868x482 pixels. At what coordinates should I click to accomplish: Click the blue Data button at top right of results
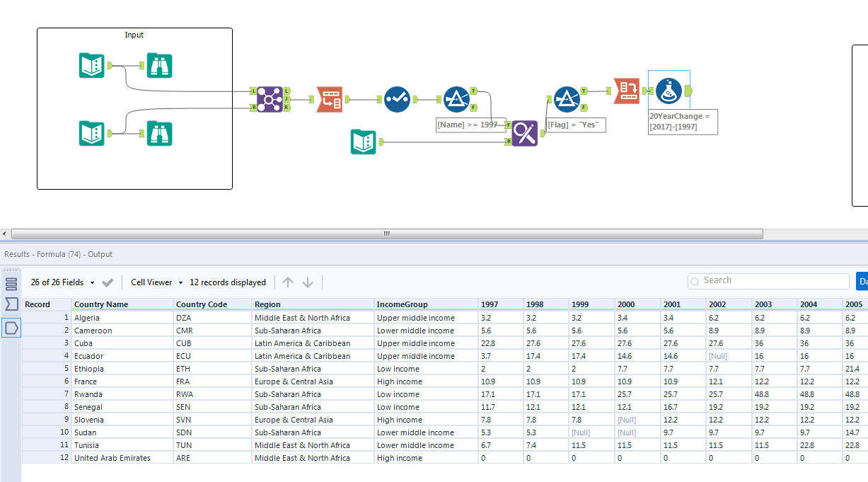tap(862, 280)
